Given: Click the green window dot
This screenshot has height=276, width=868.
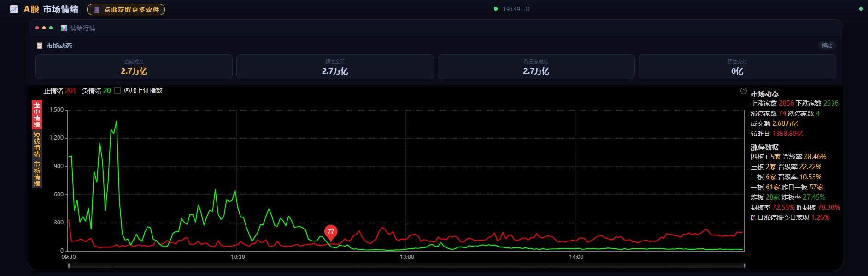Looking at the screenshot, I should 51,28.
